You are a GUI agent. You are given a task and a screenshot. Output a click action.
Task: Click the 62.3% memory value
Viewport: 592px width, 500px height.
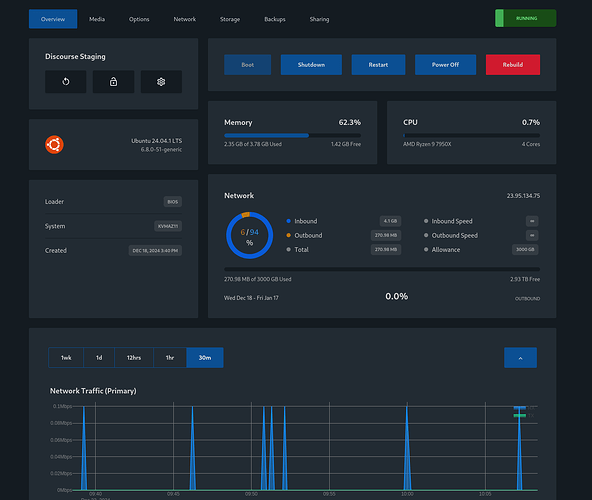point(350,122)
